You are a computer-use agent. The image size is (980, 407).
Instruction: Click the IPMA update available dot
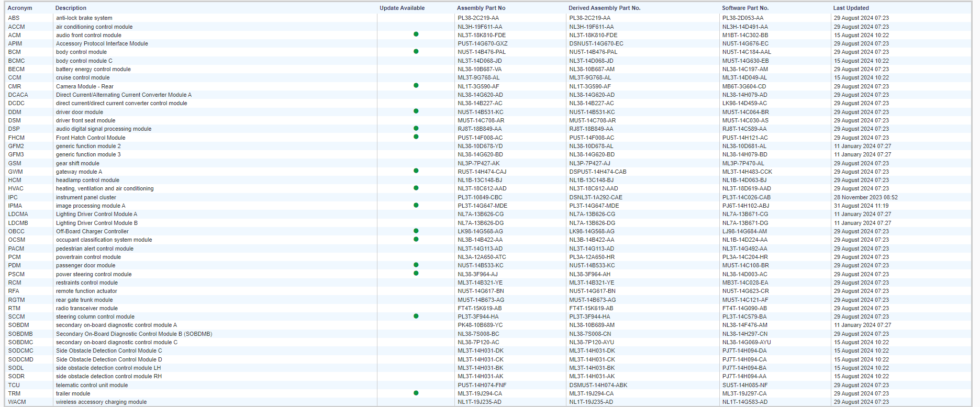(416, 205)
